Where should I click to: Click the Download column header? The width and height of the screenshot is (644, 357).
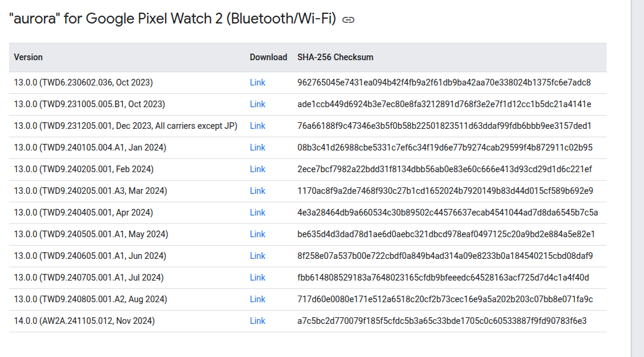tap(268, 57)
